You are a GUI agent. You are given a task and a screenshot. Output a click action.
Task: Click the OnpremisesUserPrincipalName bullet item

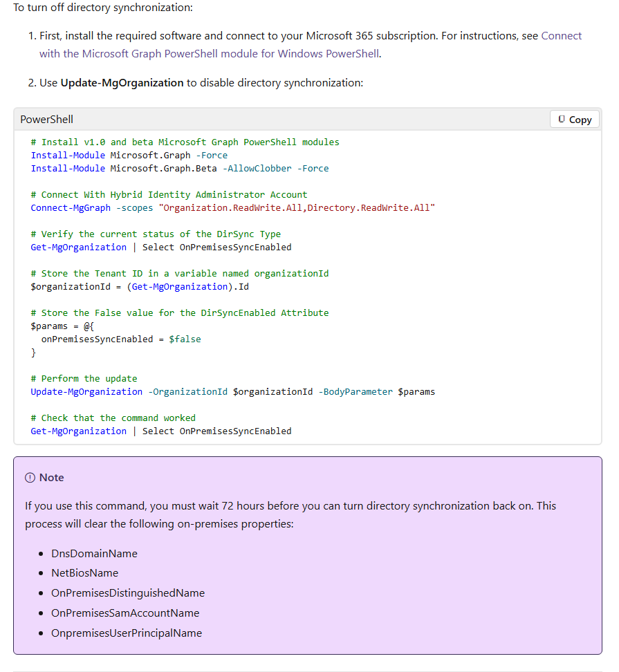(127, 633)
